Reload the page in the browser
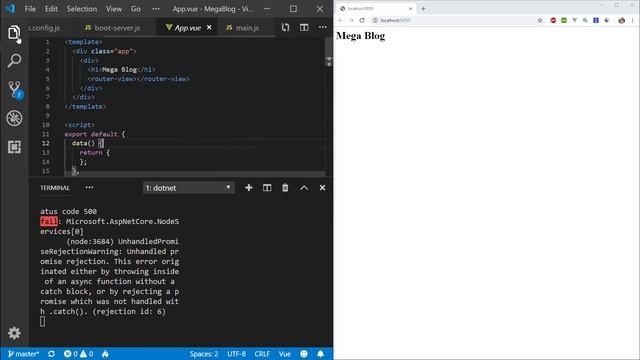 362,20
